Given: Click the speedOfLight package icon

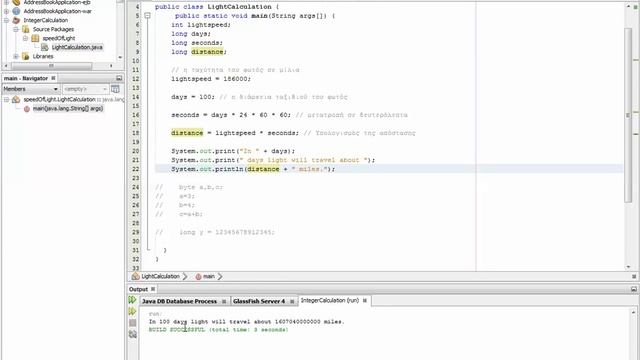Looking at the screenshot, I should (x=35, y=38).
